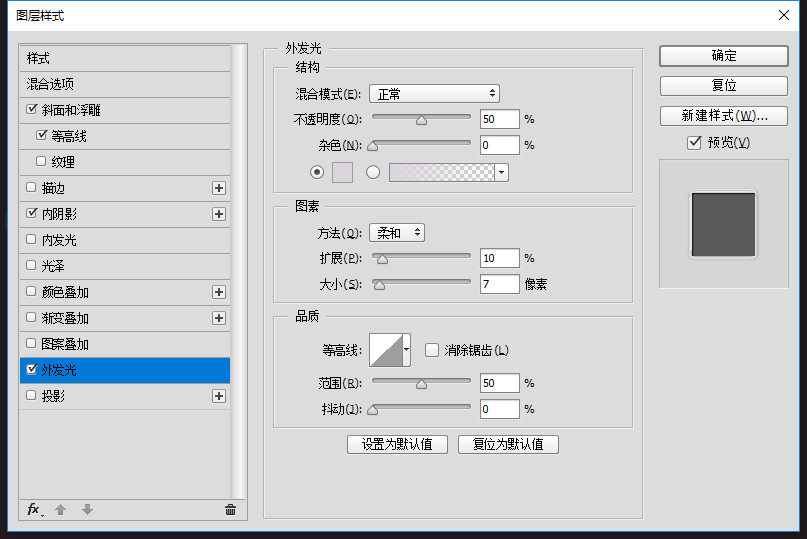The width and height of the screenshot is (807, 539).
Task: Click the 不透明度 value field
Action: [x=499, y=119]
